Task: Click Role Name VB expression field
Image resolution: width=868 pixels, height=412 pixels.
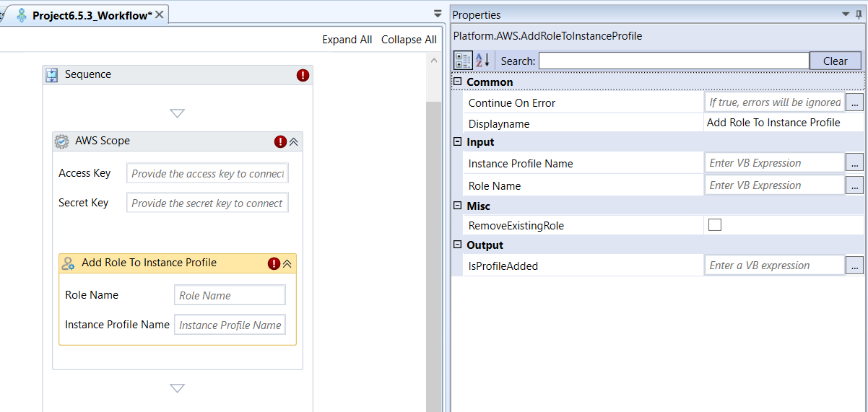Action: [775, 185]
